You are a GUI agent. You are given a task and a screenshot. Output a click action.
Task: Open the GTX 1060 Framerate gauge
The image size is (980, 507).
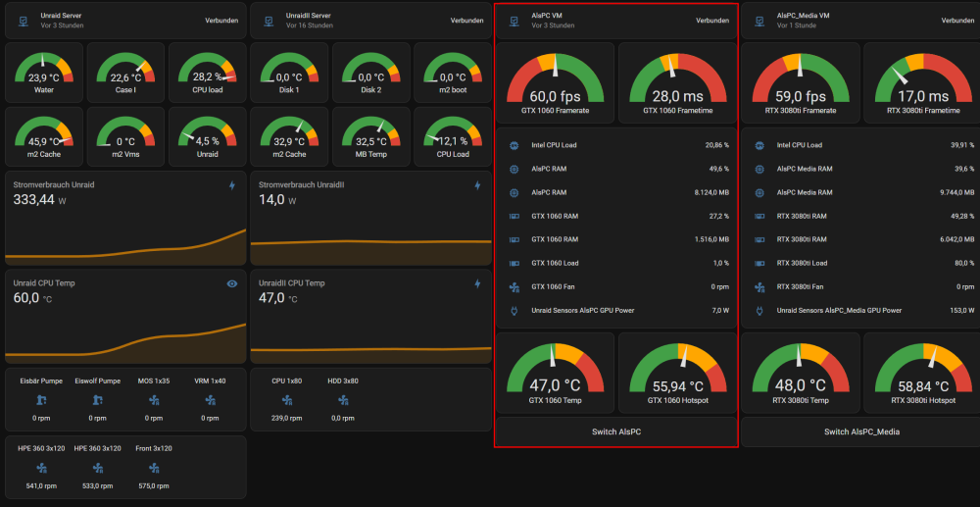555,82
